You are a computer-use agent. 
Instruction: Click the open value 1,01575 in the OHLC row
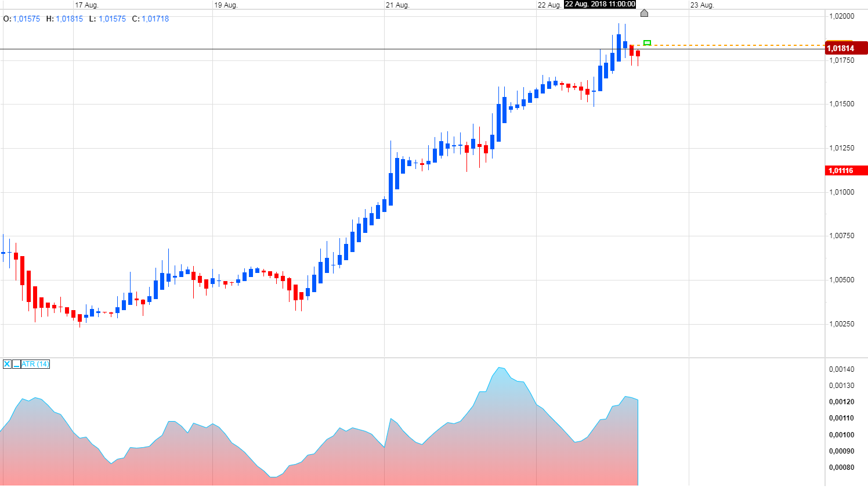coord(26,19)
